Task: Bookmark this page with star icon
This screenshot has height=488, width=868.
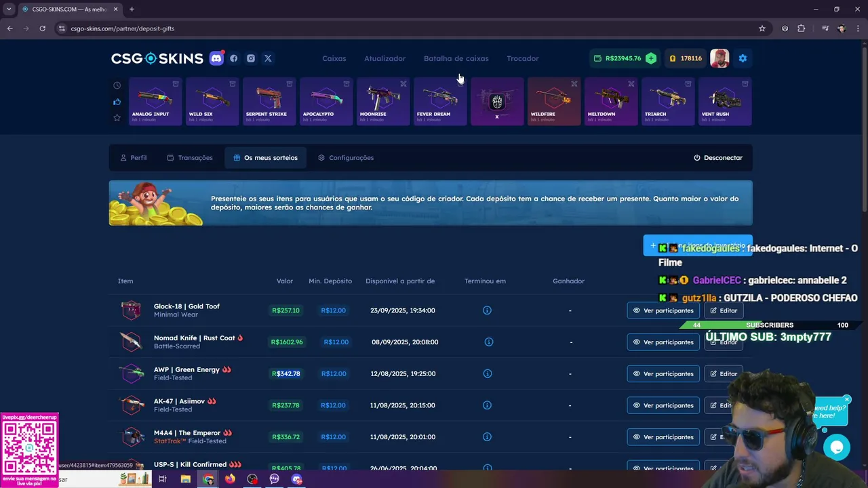Action: click(762, 28)
